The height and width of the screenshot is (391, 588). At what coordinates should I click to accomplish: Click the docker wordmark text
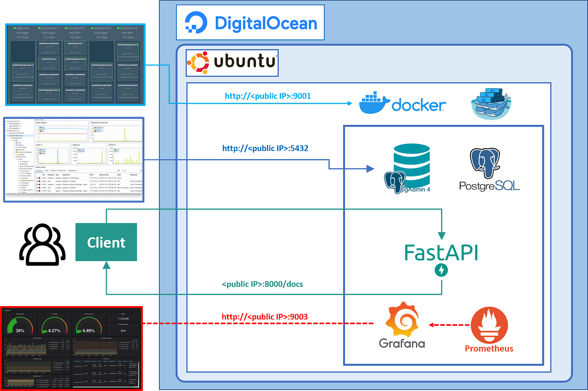pyautogui.click(x=418, y=106)
